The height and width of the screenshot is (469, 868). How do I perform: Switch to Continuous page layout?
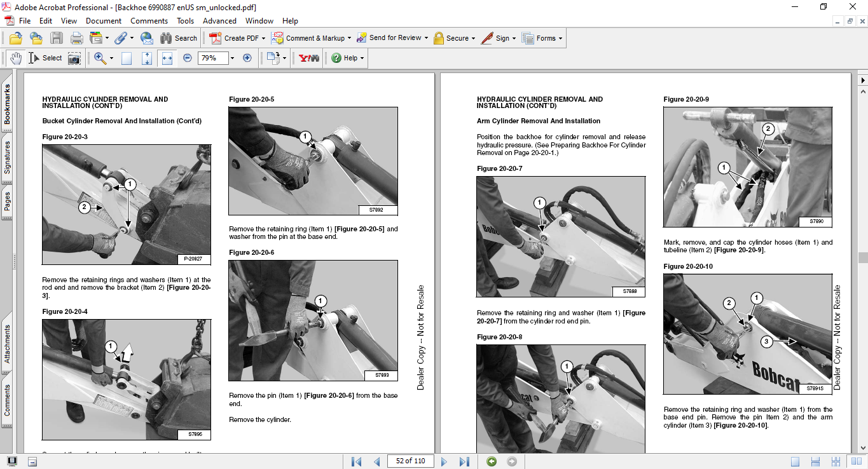point(816,461)
